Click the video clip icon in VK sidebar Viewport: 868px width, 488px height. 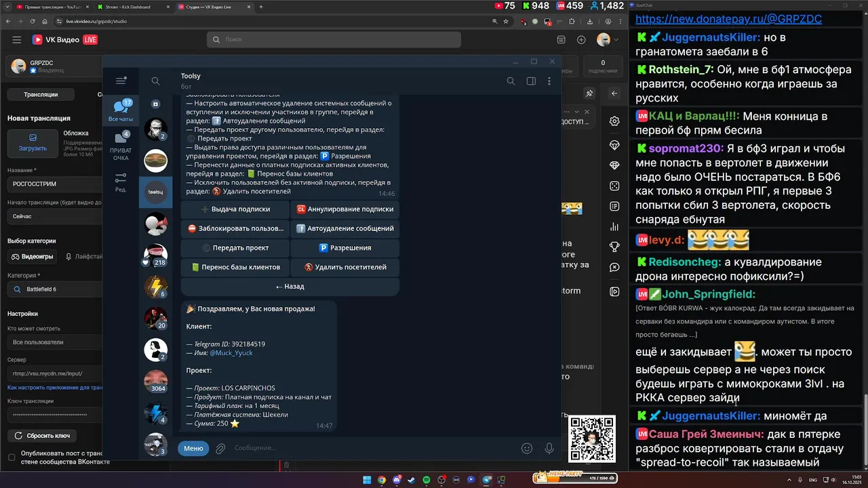(614, 291)
